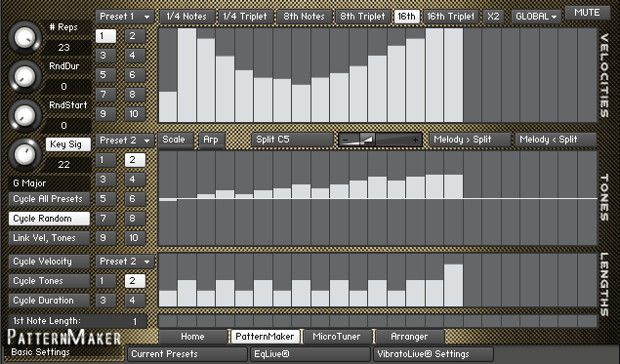Open the velocities Preset 1 dropdown
This screenshot has width=620, height=364.
click(x=125, y=17)
